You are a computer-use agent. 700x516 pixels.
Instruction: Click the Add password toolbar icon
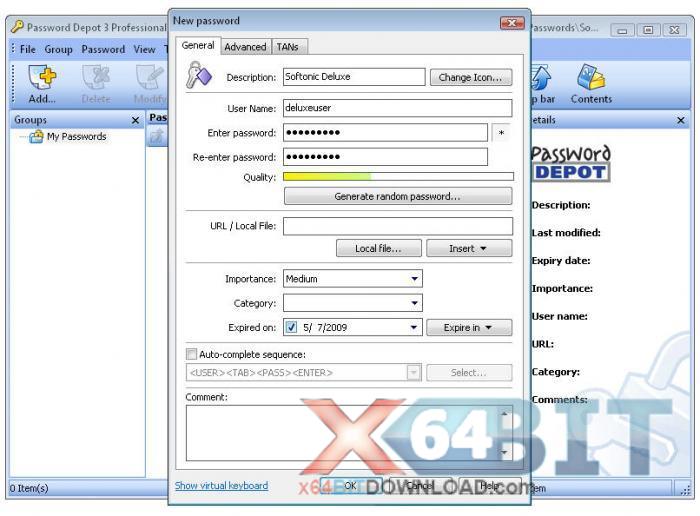[x=42, y=83]
